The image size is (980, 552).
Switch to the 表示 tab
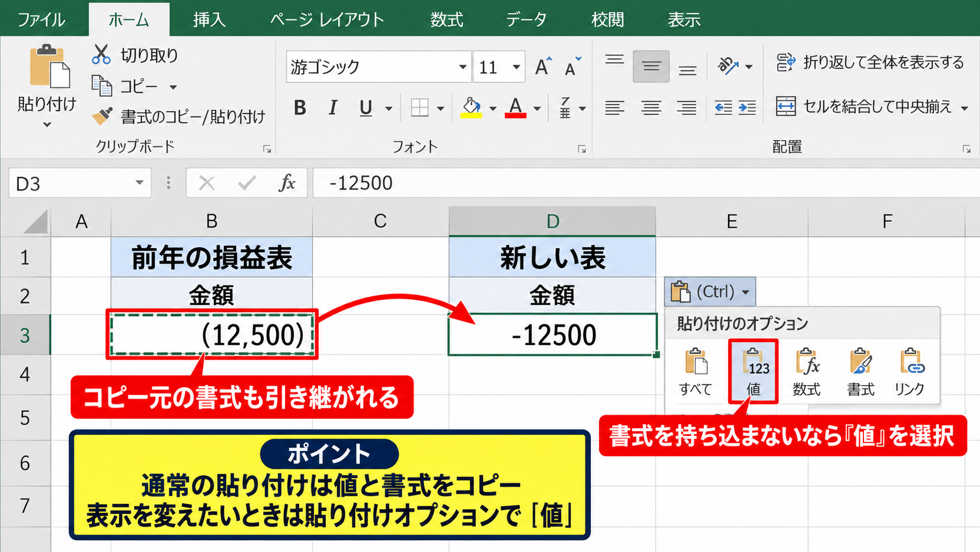pyautogui.click(x=684, y=19)
